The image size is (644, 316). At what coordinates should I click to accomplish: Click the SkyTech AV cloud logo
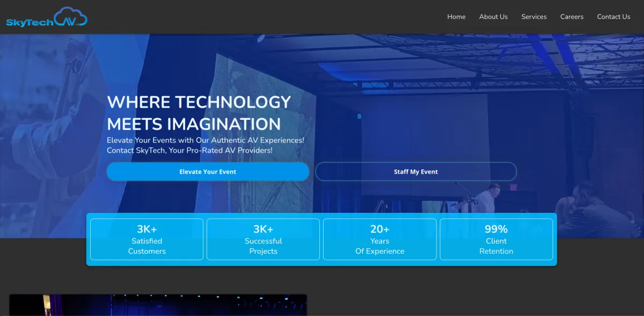pos(47,17)
